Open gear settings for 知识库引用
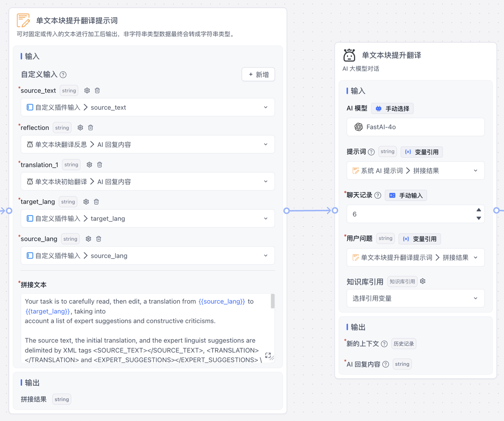This screenshot has height=421, width=504. tap(422, 281)
